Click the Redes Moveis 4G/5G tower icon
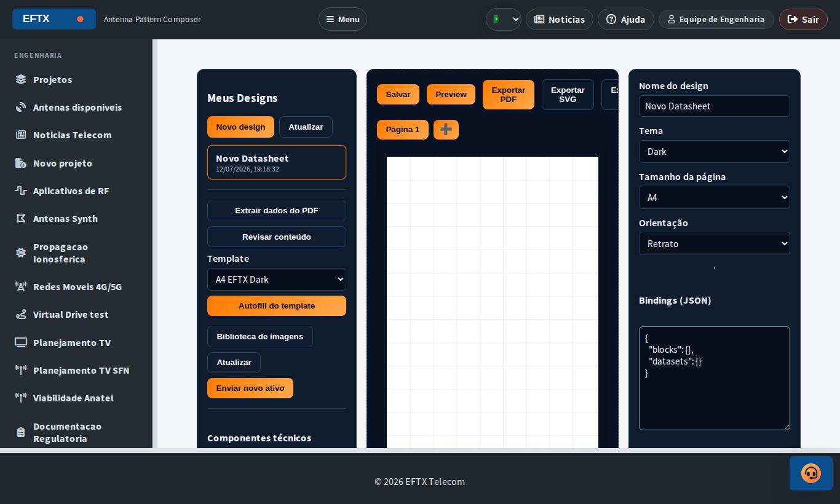 [x=21, y=286]
